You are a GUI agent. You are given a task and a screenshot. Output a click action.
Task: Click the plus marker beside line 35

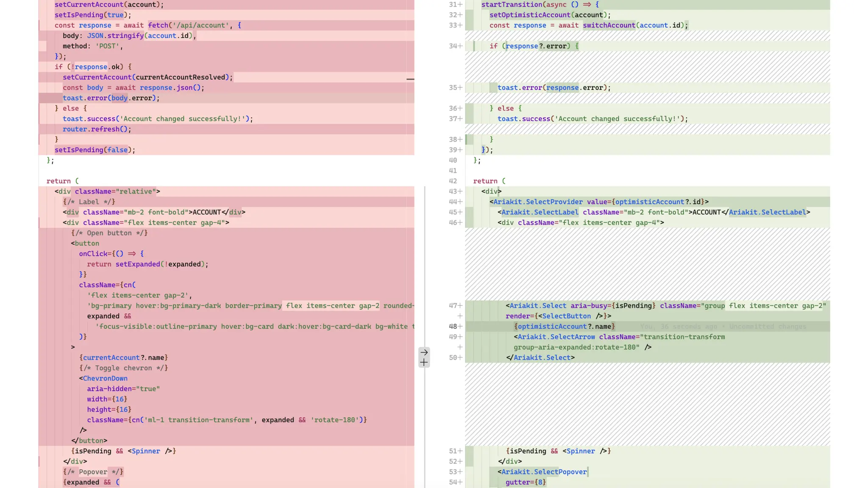(460, 88)
